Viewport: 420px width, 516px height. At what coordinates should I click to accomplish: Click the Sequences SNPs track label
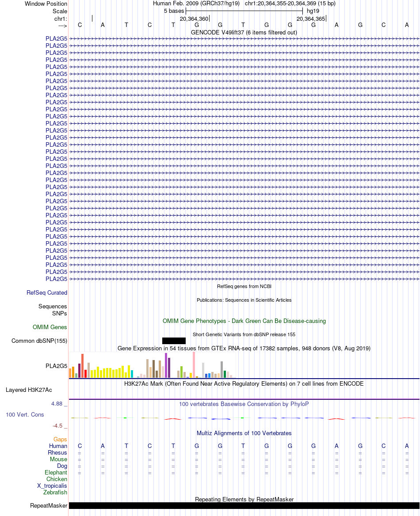[x=53, y=310]
